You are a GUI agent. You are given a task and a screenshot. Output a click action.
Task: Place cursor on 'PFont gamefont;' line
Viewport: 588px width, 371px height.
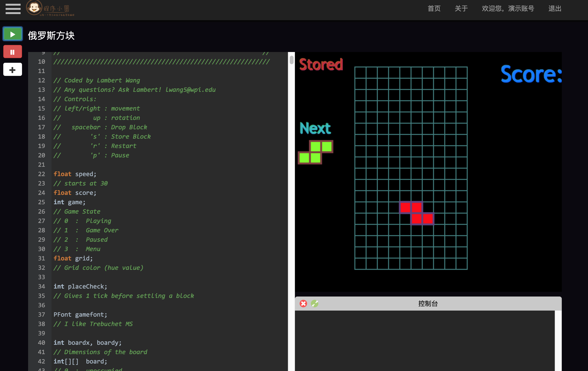(x=80, y=315)
